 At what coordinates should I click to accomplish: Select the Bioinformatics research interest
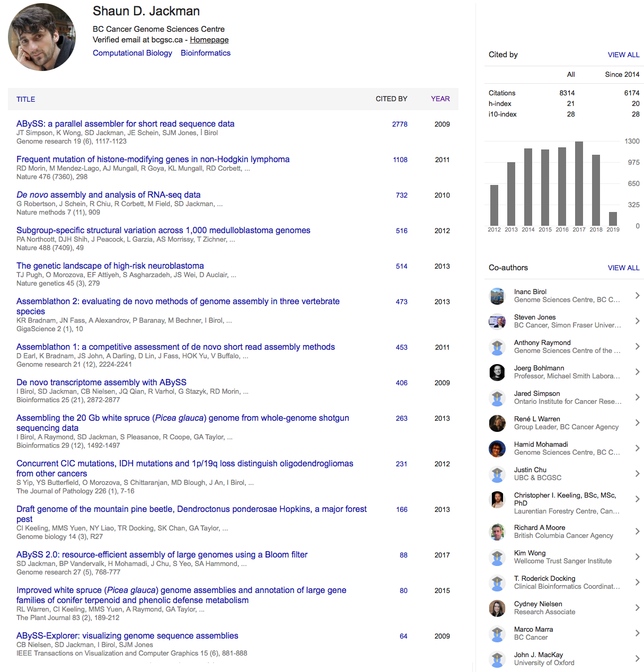(x=206, y=52)
